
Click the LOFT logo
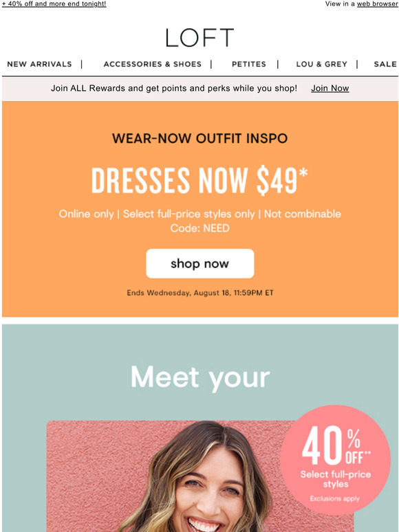click(199, 37)
